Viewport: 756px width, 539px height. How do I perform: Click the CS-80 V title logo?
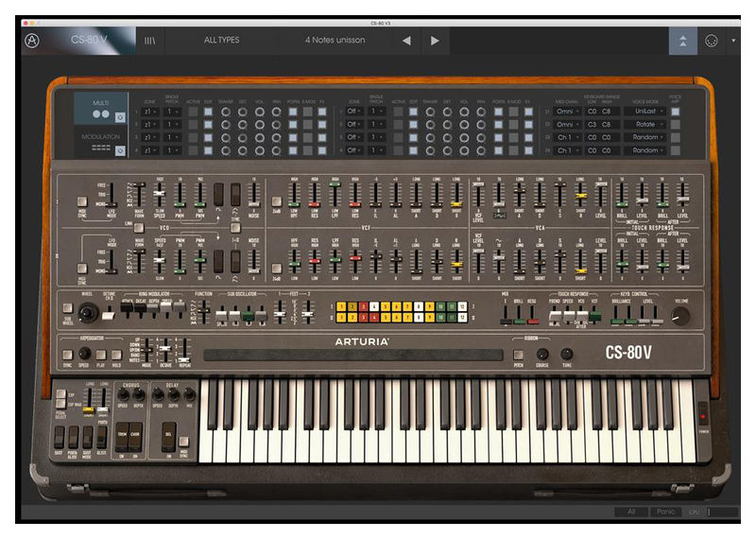[x=90, y=40]
